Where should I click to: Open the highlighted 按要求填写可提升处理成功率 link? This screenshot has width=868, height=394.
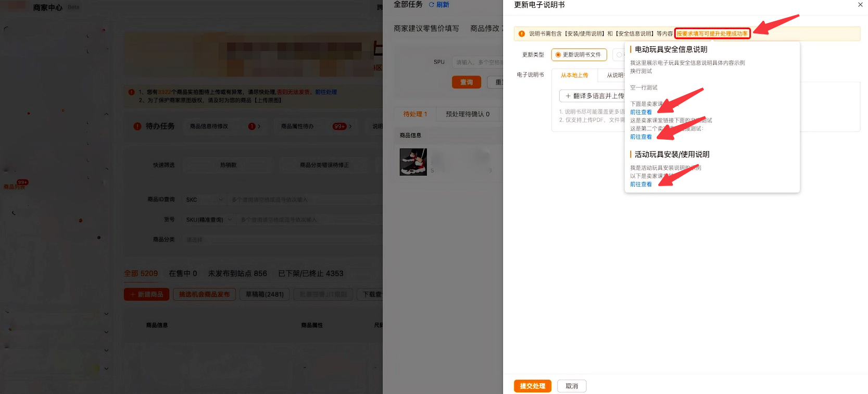[x=712, y=34]
